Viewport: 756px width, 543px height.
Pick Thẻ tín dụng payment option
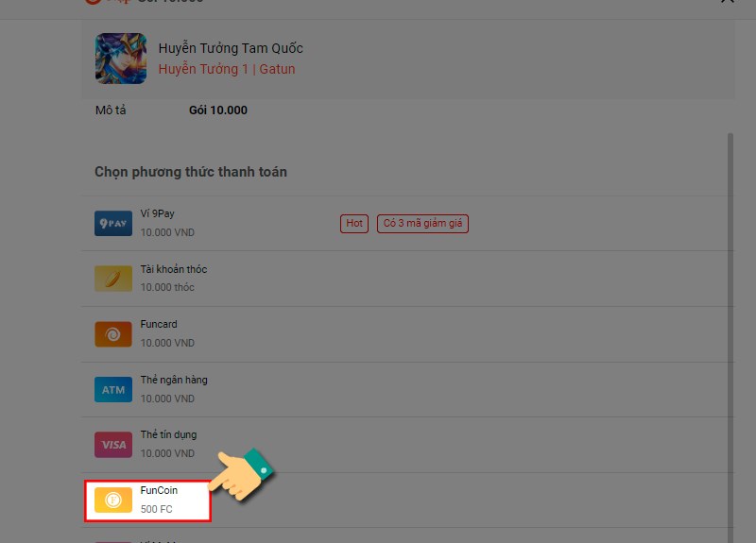click(407, 445)
